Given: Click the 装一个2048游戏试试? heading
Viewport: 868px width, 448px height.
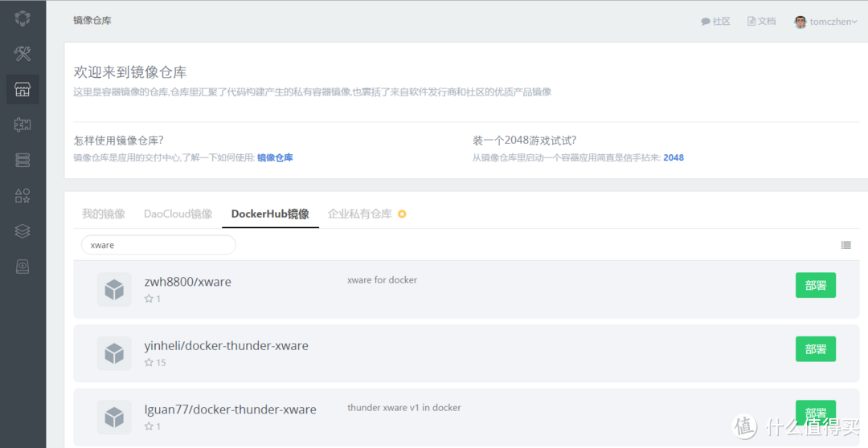Looking at the screenshot, I should pos(524,141).
